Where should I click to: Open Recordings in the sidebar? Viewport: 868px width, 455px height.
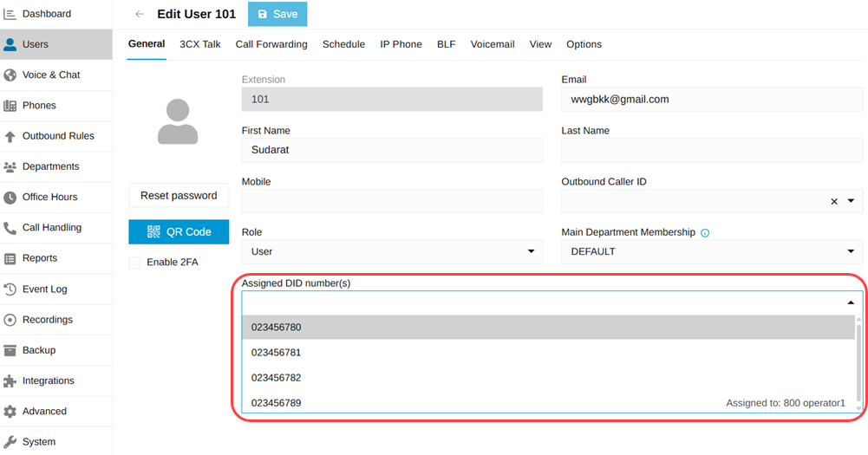click(55, 320)
